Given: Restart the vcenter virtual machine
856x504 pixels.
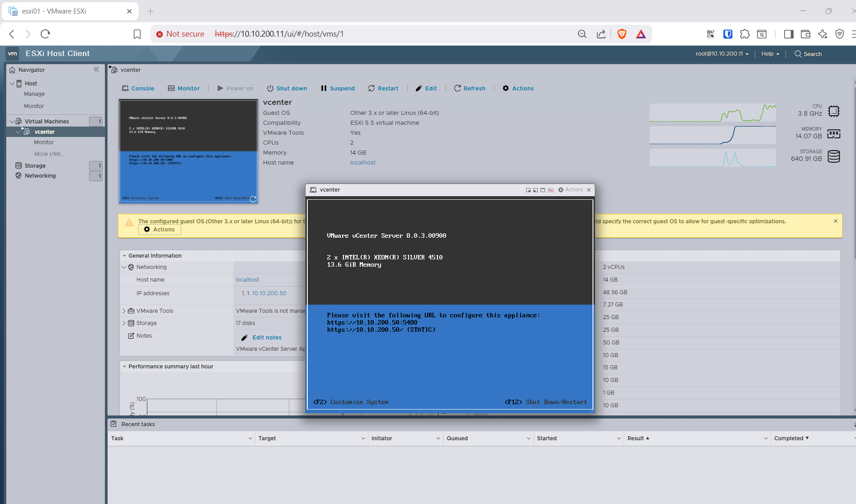Looking at the screenshot, I should 383,88.
